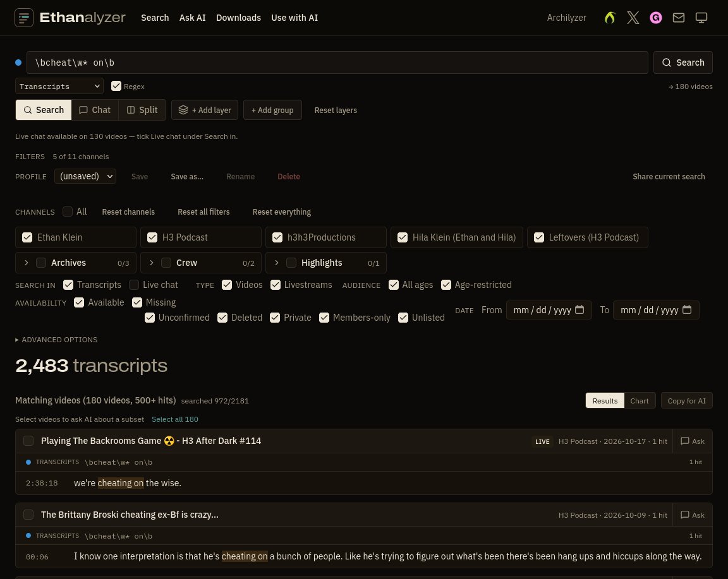Ask about Playing The Backrooms Game video
This screenshot has height=579, width=728.
coord(692,441)
